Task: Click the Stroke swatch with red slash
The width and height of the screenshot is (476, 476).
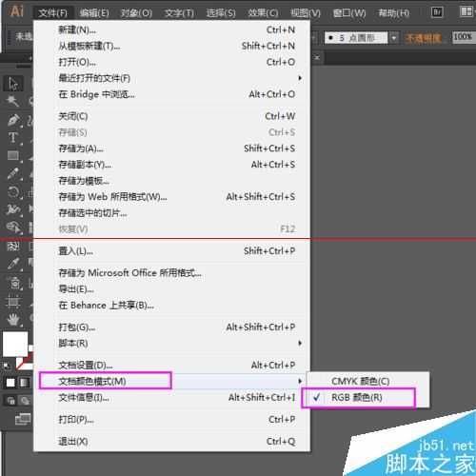Action: pyautogui.click(x=25, y=362)
